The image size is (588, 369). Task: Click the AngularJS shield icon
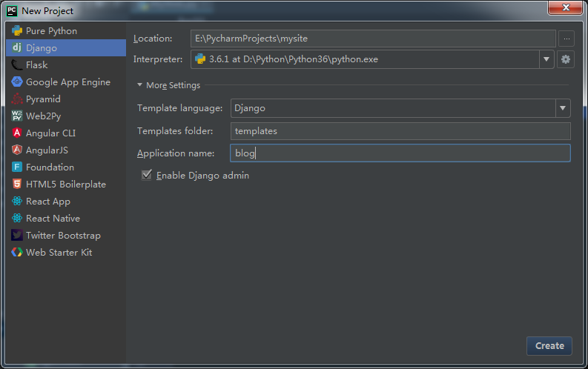17,150
